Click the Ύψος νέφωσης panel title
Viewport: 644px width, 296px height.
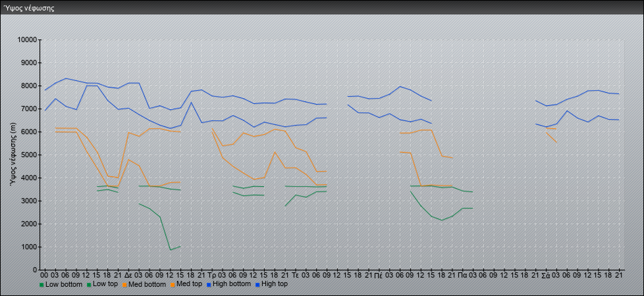click(29, 8)
